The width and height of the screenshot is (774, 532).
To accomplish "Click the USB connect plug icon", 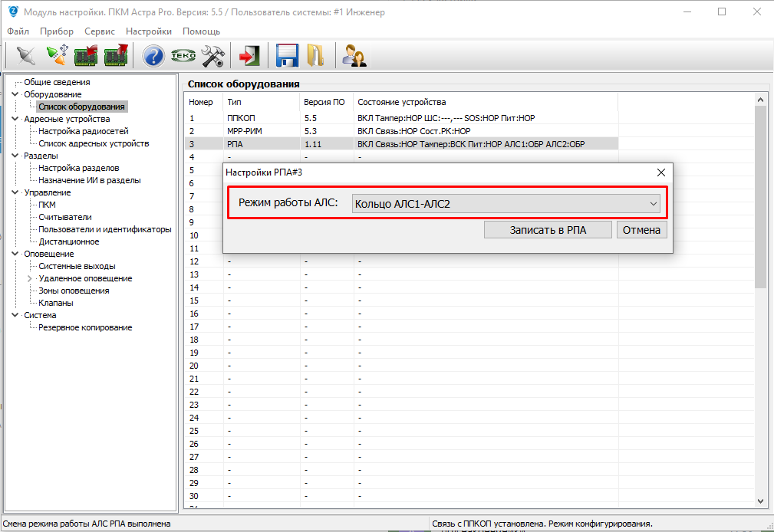I will pos(58,55).
